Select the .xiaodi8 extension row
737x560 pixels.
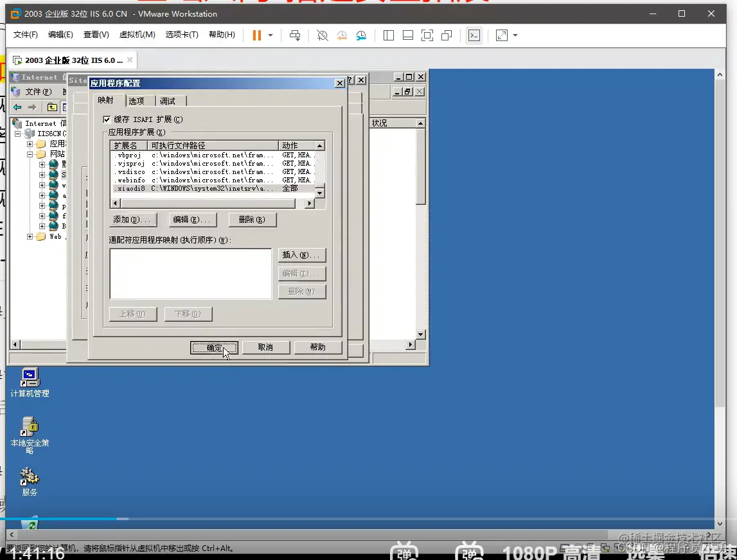213,188
